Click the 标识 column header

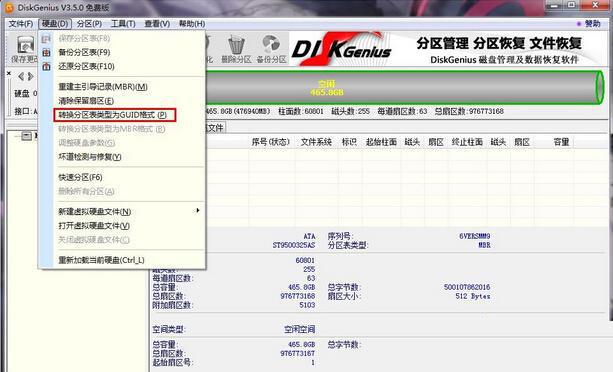[x=349, y=142]
